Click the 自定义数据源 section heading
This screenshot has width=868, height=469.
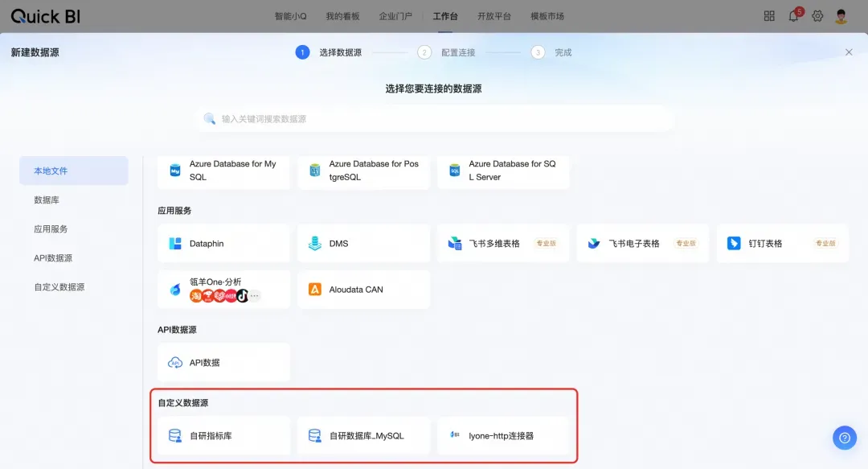click(x=182, y=403)
